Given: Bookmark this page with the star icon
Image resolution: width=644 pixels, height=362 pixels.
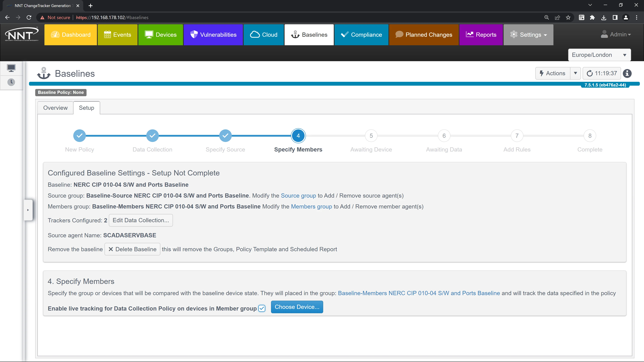Looking at the screenshot, I should (x=568, y=17).
